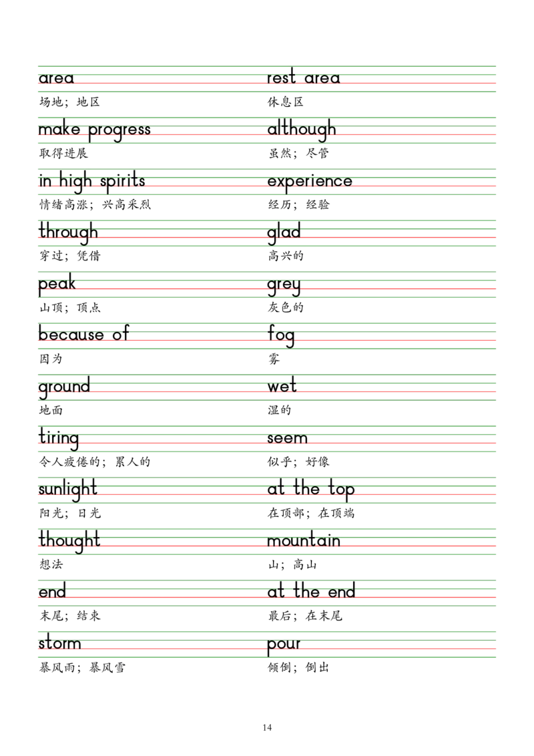
Task: Select the word "seem"
Action: coord(287,441)
